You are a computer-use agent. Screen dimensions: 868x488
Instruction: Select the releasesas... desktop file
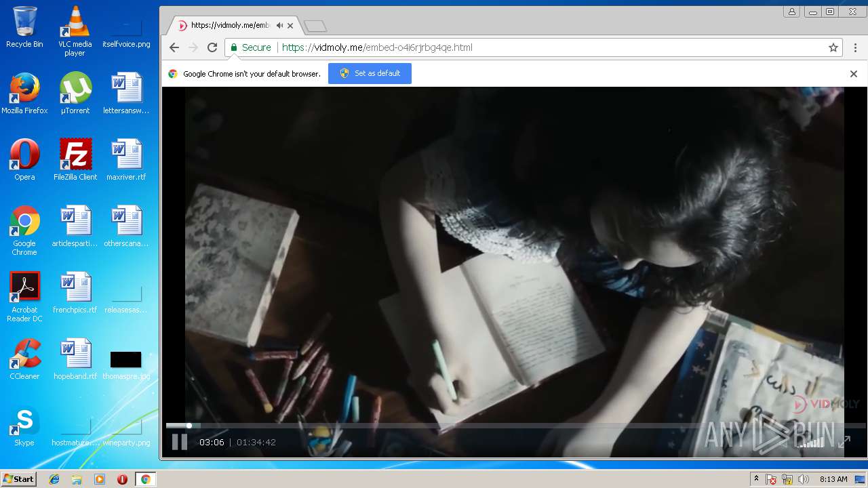(x=126, y=300)
